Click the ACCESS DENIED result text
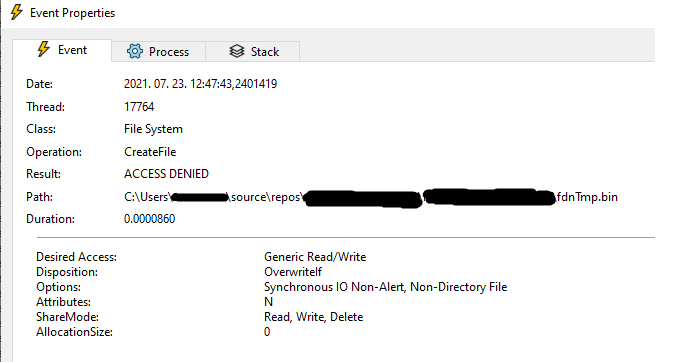680x362 pixels. click(166, 174)
